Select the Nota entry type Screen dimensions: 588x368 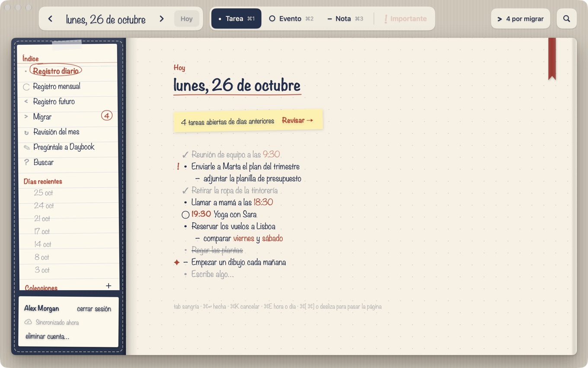click(x=345, y=19)
